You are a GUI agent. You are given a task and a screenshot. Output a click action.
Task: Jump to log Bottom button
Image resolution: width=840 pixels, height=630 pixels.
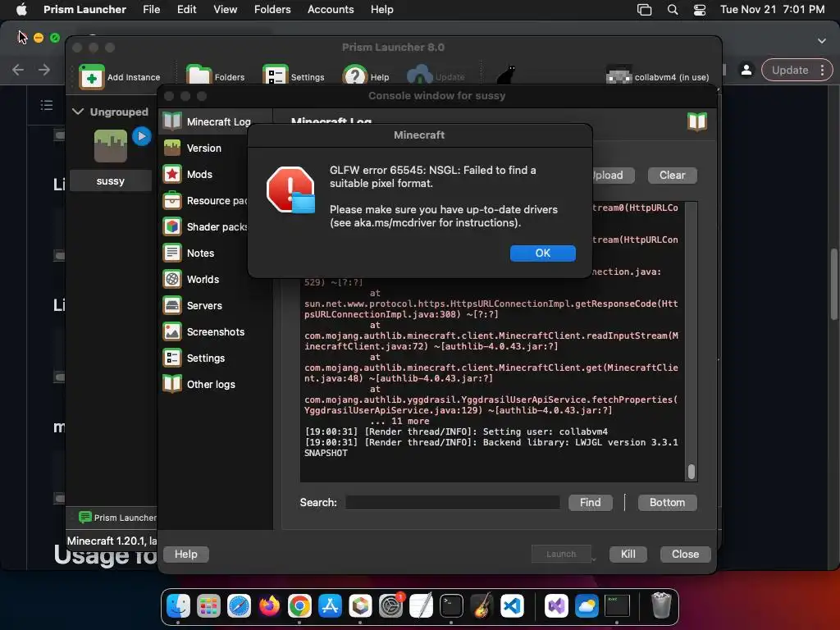pyautogui.click(x=667, y=503)
